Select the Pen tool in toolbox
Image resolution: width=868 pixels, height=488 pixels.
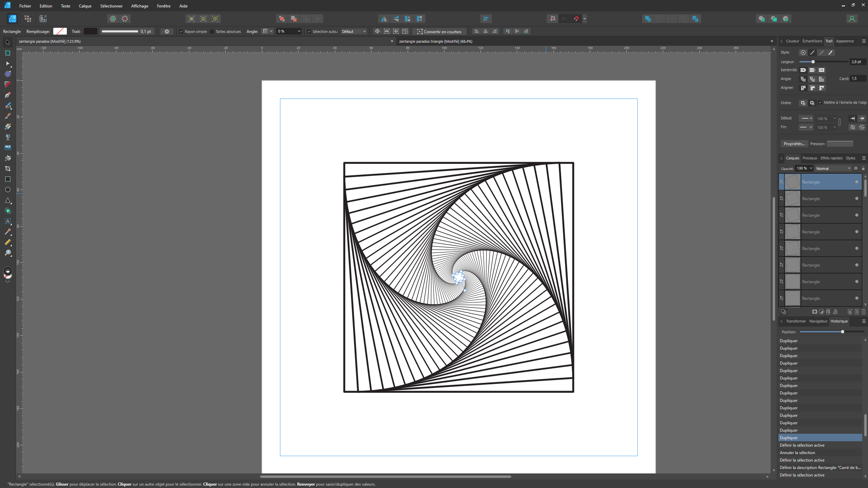tap(8, 95)
